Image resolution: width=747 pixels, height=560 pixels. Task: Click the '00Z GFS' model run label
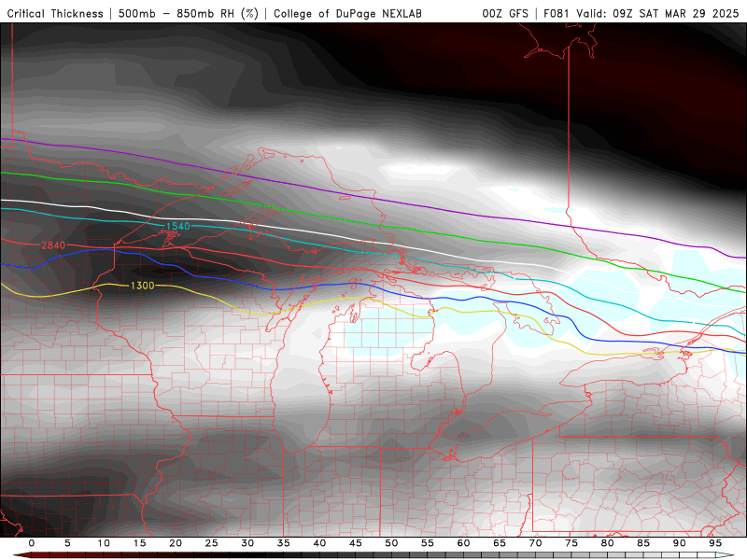click(505, 14)
